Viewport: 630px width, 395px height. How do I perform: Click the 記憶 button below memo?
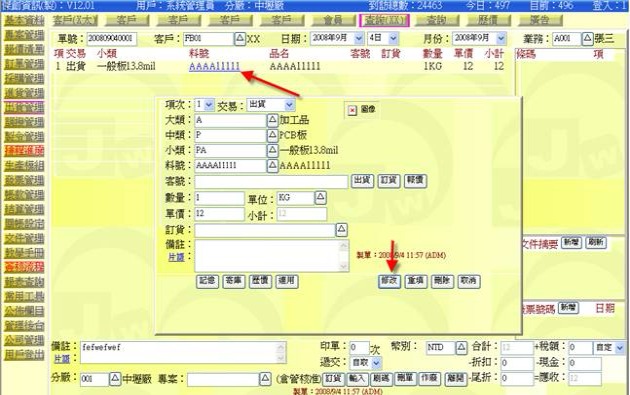[x=207, y=281]
